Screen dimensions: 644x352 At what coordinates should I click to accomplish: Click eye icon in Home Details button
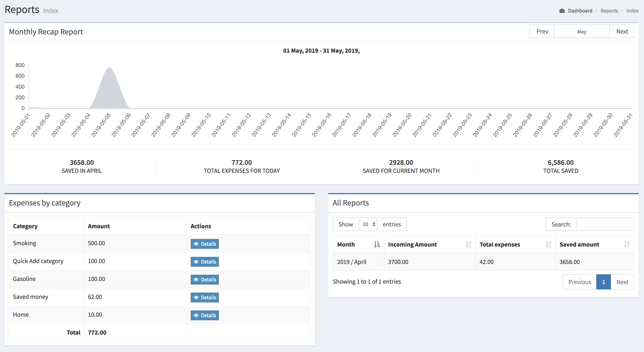click(196, 316)
